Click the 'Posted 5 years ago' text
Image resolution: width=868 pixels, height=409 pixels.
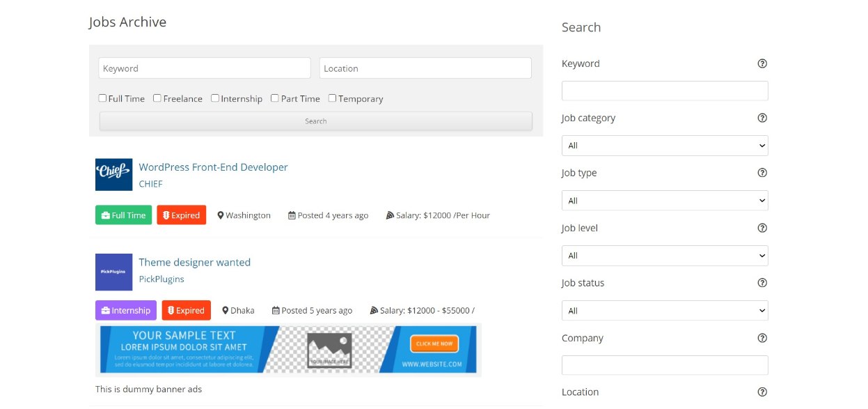coord(317,311)
